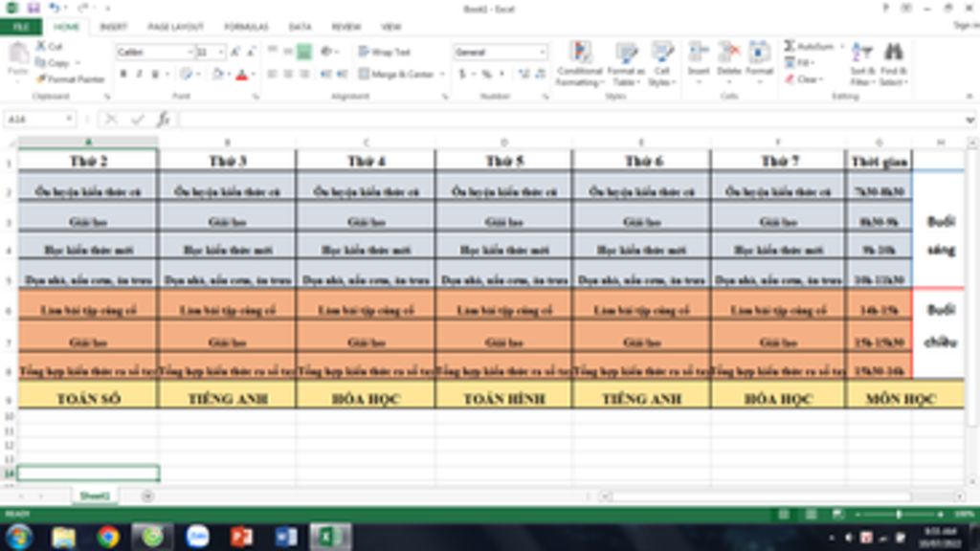Open the Windows Start button
The image size is (980, 551).
tap(19, 537)
